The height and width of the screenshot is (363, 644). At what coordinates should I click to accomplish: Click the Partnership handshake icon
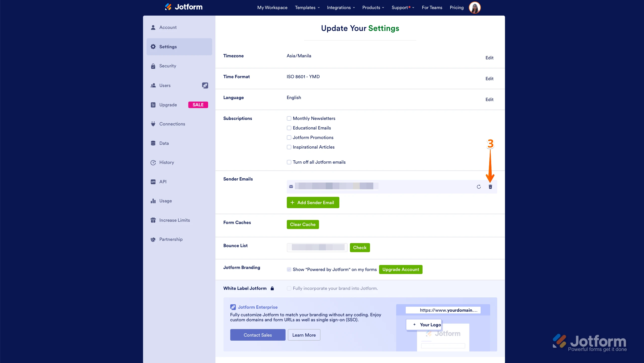(x=153, y=240)
